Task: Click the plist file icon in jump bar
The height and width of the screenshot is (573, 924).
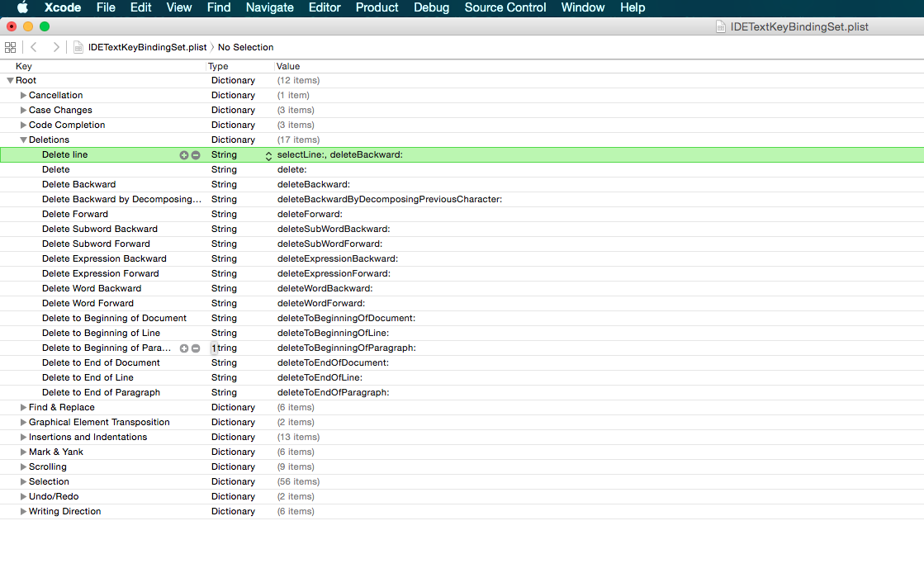Action: (x=78, y=47)
